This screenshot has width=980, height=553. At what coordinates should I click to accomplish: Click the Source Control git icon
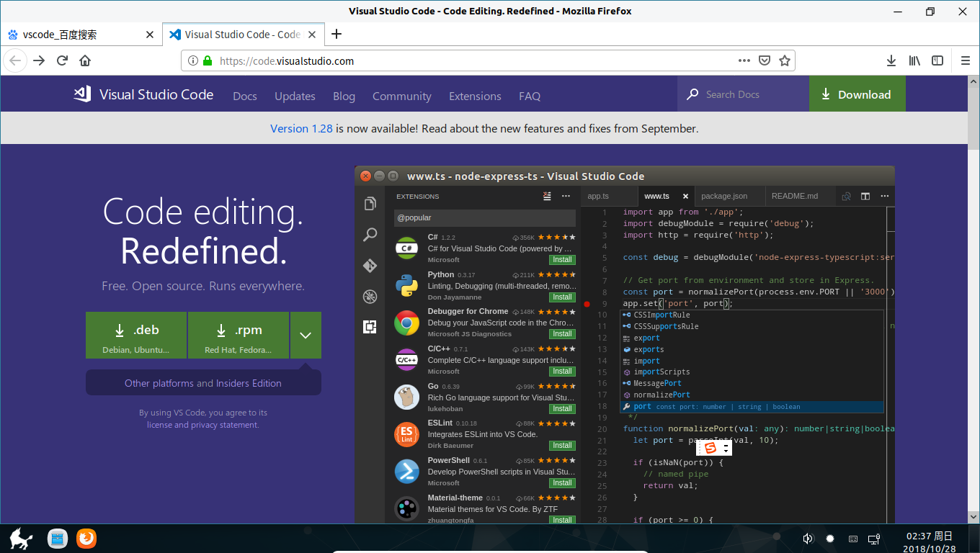pyautogui.click(x=370, y=266)
